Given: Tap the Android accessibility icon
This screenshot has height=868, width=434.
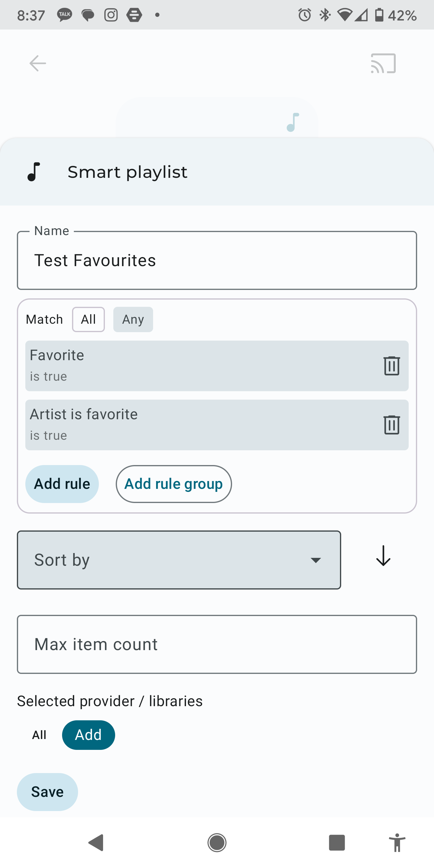Looking at the screenshot, I should coord(397,842).
